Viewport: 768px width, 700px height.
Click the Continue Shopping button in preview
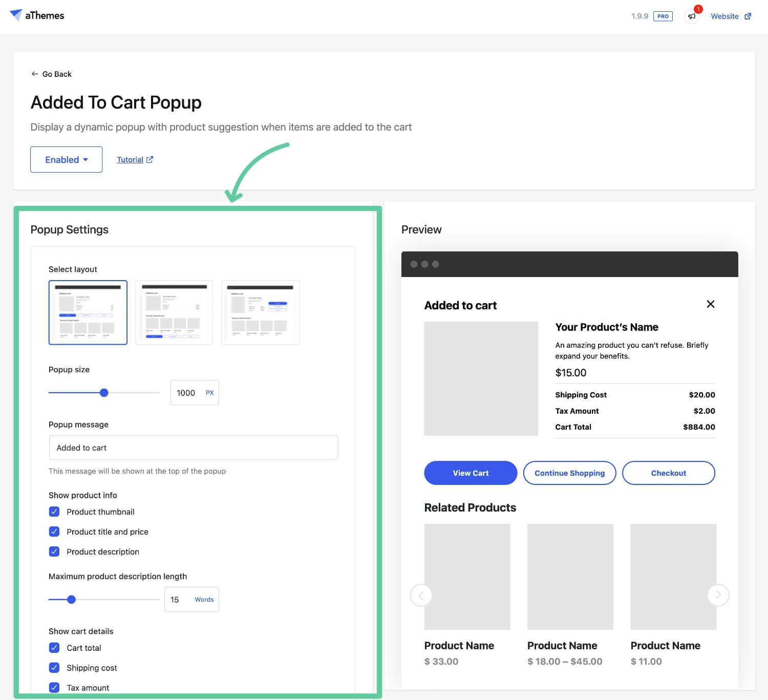570,473
